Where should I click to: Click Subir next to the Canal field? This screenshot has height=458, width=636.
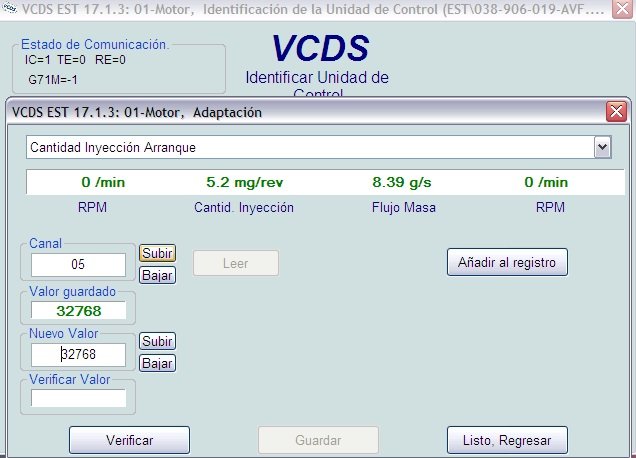pos(157,253)
